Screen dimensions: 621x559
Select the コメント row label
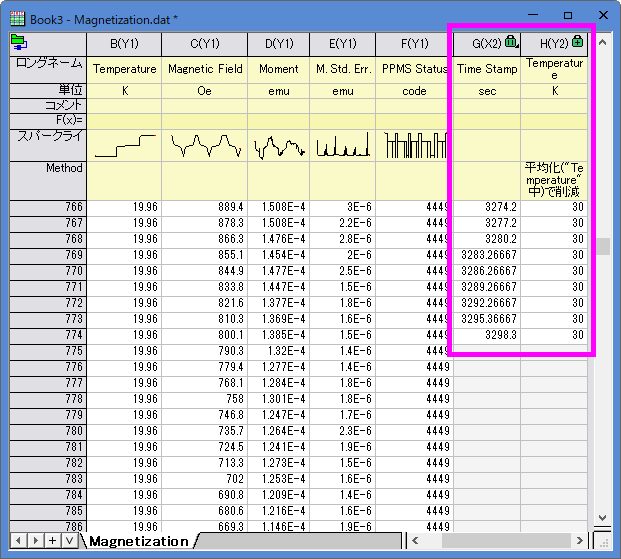(48, 106)
